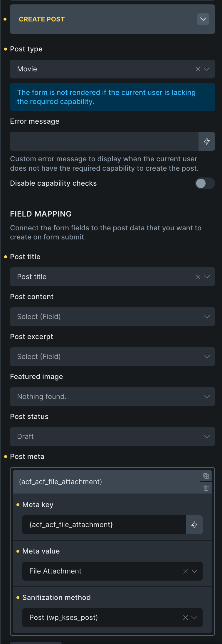Open the Post type dropdown

point(207,69)
